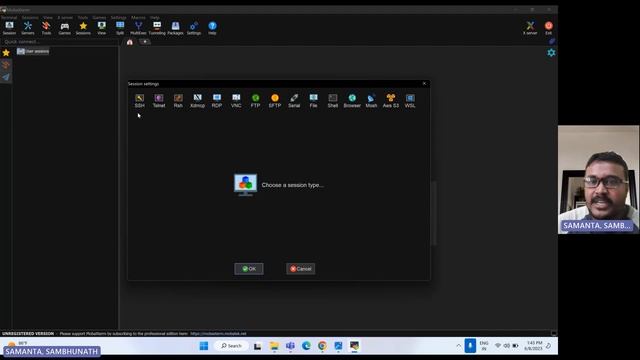This screenshot has width=640, height=360.
Task: Select the Rsh session type
Action: tap(178, 100)
